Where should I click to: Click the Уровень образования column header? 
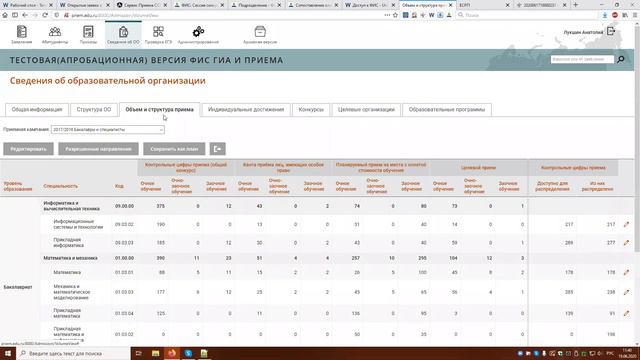[18, 186]
